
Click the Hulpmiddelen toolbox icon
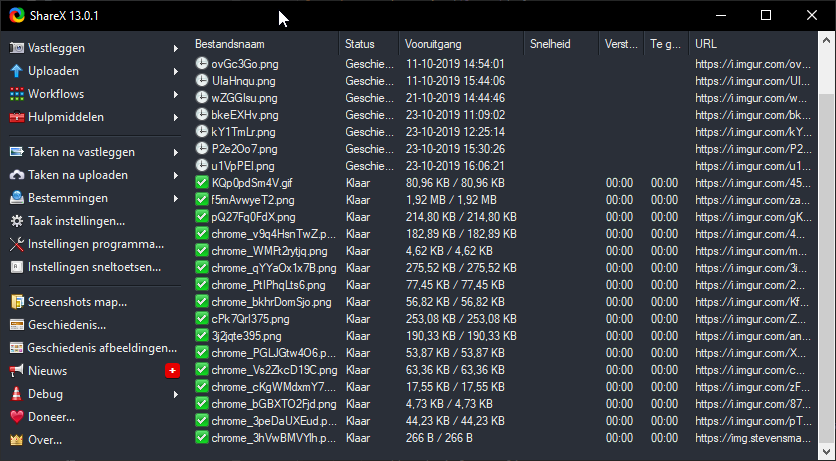point(16,117)
